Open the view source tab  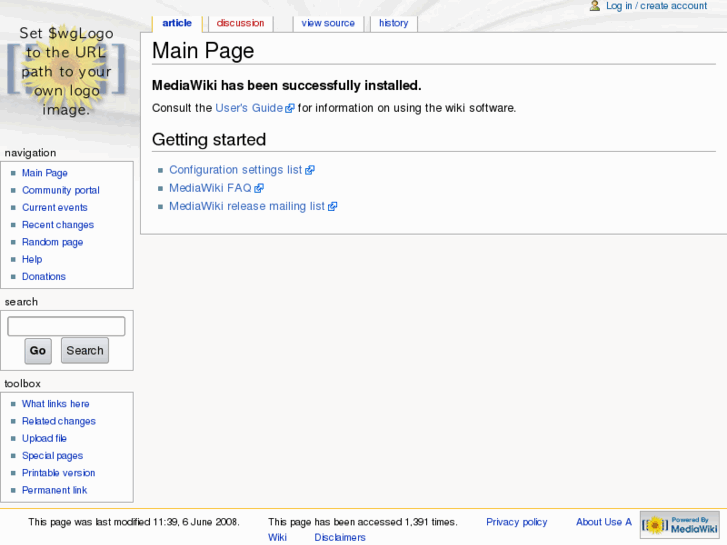coord(328,23)
